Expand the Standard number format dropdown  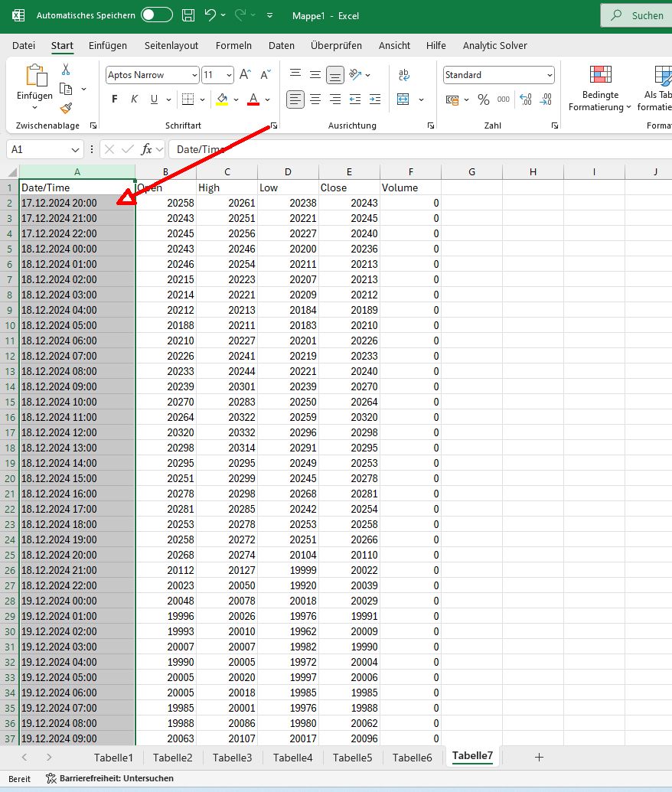click(x=550, y=75)
